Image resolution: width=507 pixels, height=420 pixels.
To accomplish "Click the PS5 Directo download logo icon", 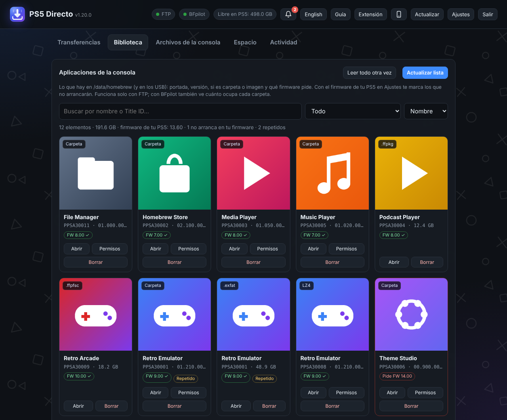I will click(17, 14).
